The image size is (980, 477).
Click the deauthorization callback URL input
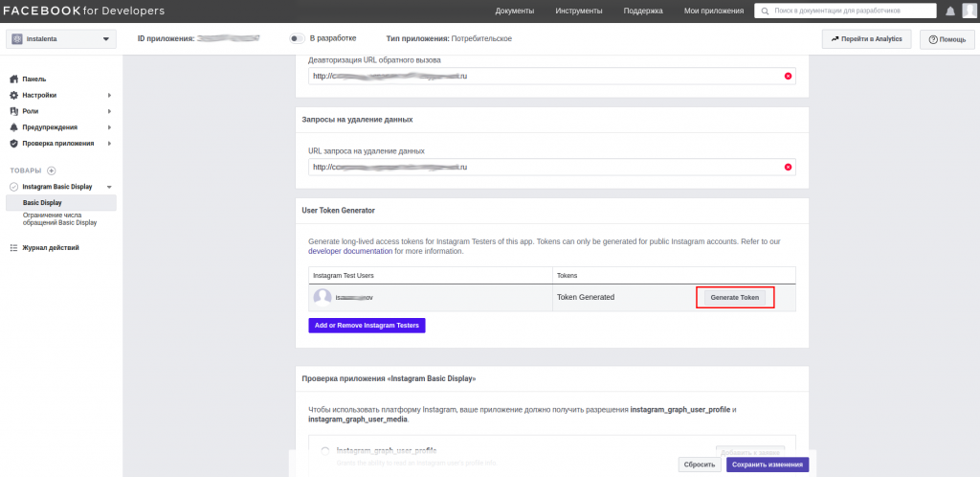(x=551, y=76)
